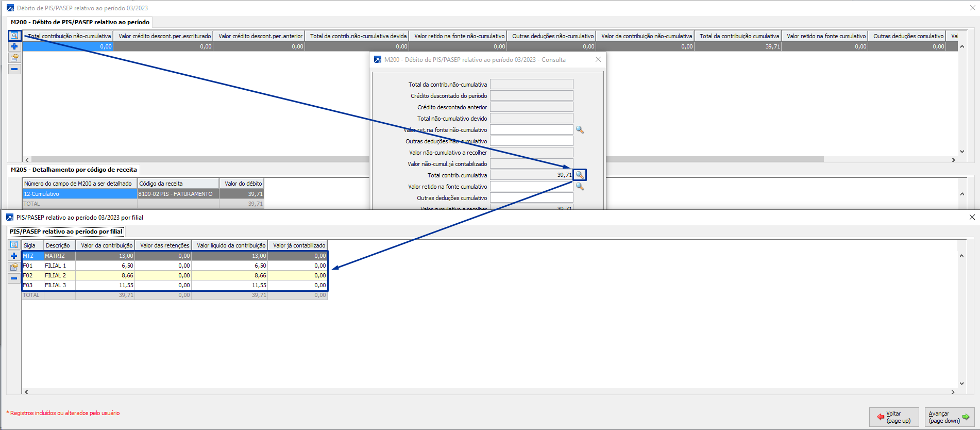The image size is (980, 430).
Task: Click the Total da contrib.não-cumulativa devida column header
Action: click(x=358, y=36)
